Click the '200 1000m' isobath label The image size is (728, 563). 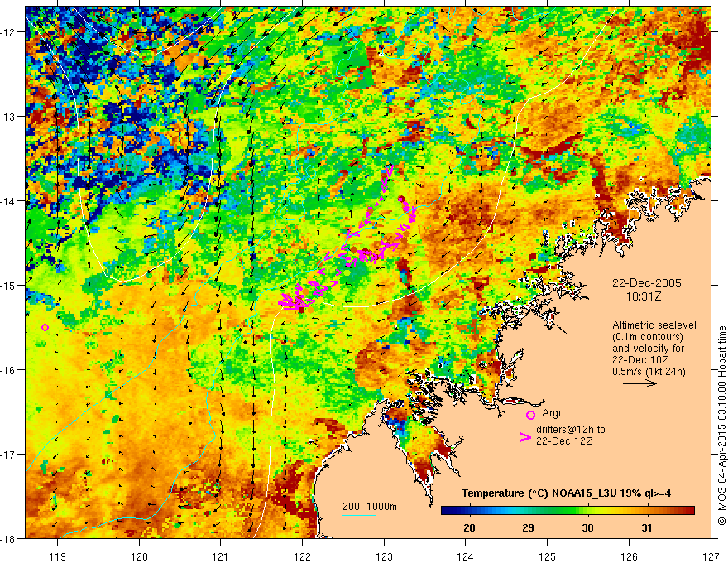[370, 507]
